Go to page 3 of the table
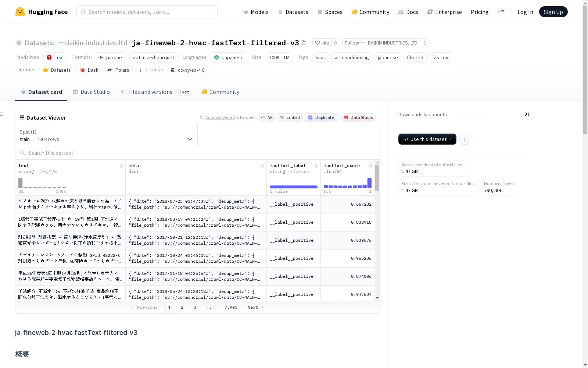588x368 pixels. click(195, 307)
